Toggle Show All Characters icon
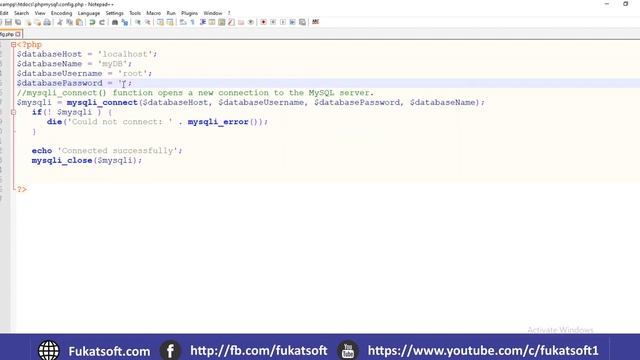 point(193,22)
